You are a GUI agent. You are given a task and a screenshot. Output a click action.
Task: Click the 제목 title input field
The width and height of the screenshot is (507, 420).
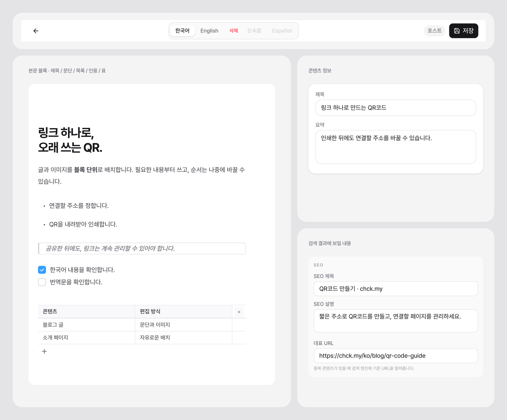(396, 108)
